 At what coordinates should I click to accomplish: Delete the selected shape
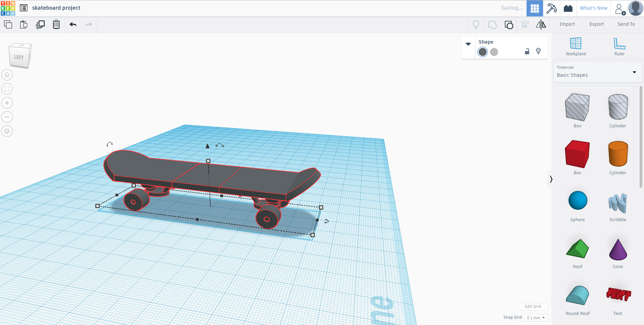tap(56, 24)
